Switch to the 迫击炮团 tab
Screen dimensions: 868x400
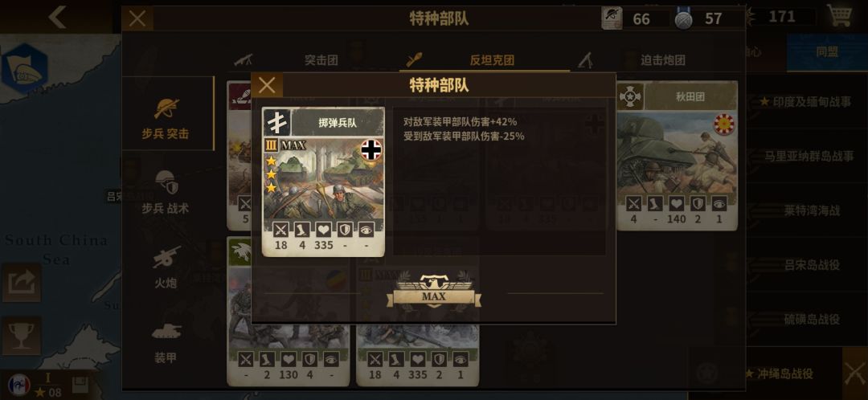coord(662,60)
